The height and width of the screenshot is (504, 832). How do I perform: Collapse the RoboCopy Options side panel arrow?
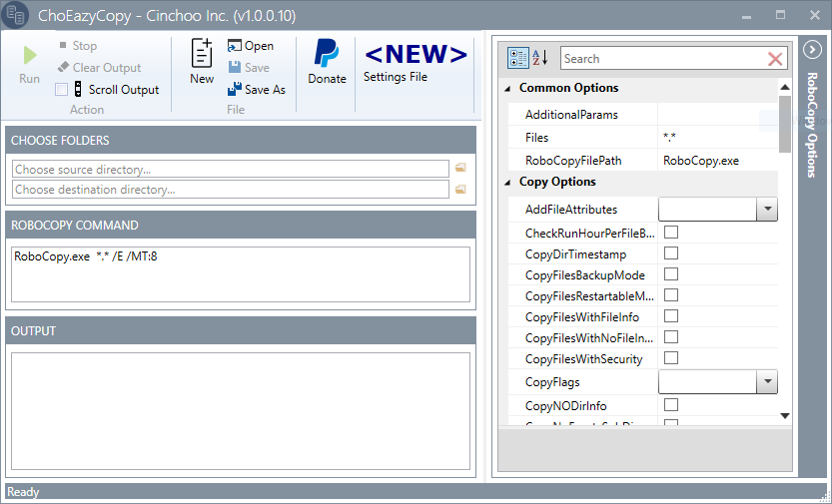812,50
